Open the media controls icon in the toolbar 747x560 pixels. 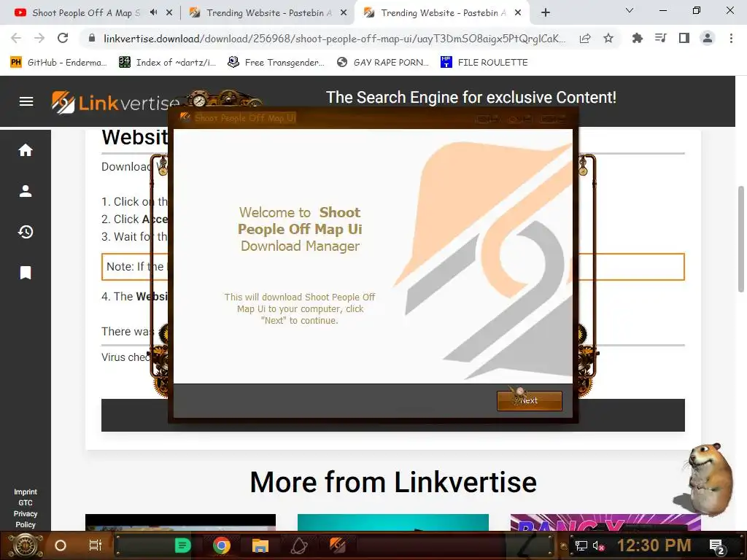click(x=660, y=38)
